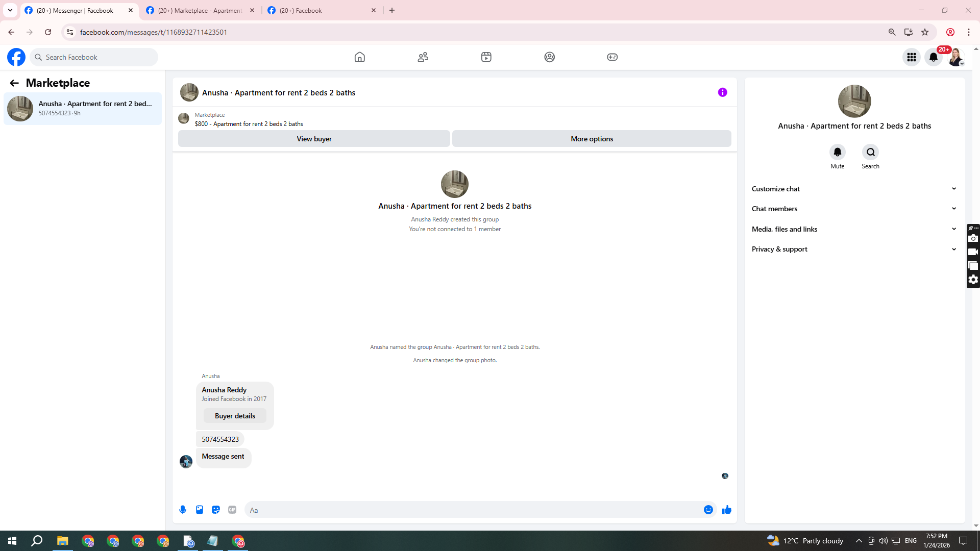Attach a photo using image icon
The width and height of the screenshot is (980, 551).
[200, 510]
